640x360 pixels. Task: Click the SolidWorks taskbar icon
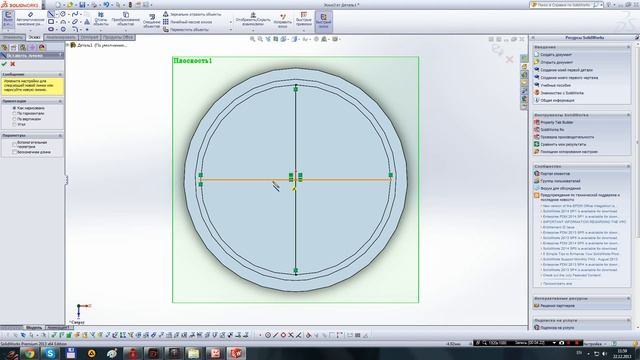236,353
